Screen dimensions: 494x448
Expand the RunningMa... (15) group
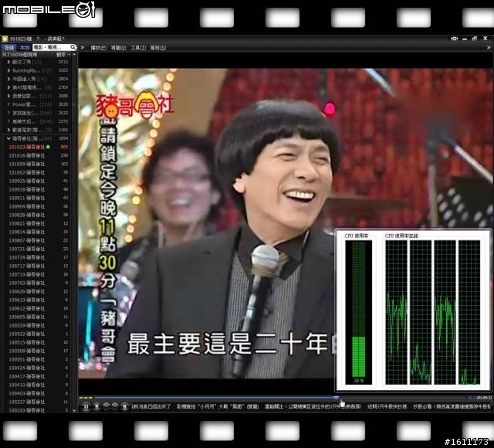point(8,70)
